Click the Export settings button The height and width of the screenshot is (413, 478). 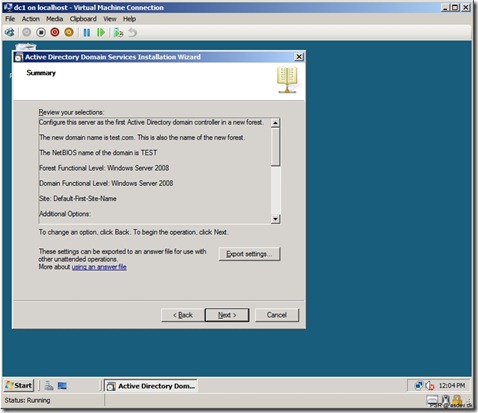click(x=249, y=254)
